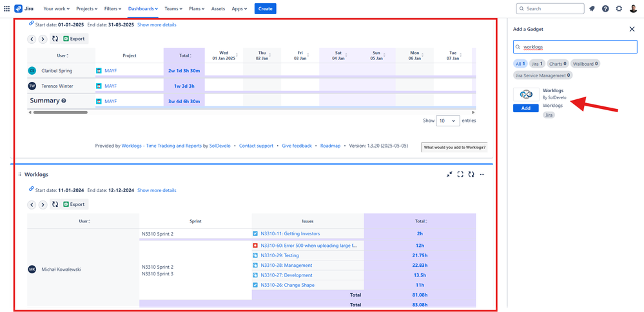Export the top Worklogs report
Viewport: 644px width, 312px height.
pos(74,39)
